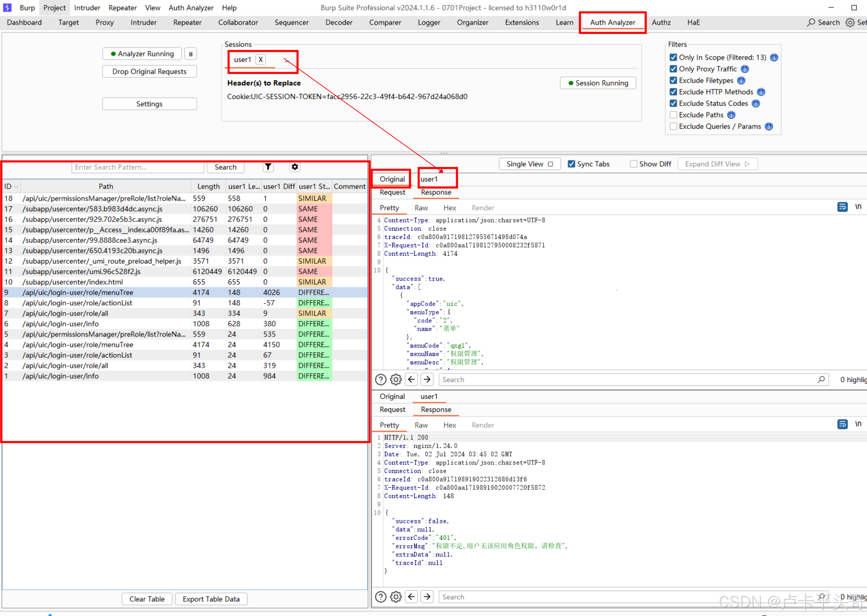Image resolution: width=867 pixels, height=616 pixels.
Task: Toggle line wrap icon in response viewer
Action: (859, 207)
